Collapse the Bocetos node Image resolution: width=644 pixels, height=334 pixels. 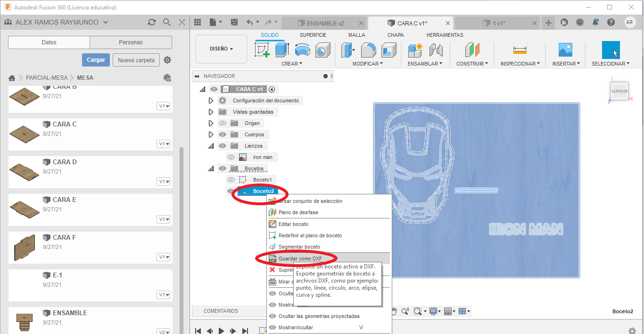tap(211, 169)
